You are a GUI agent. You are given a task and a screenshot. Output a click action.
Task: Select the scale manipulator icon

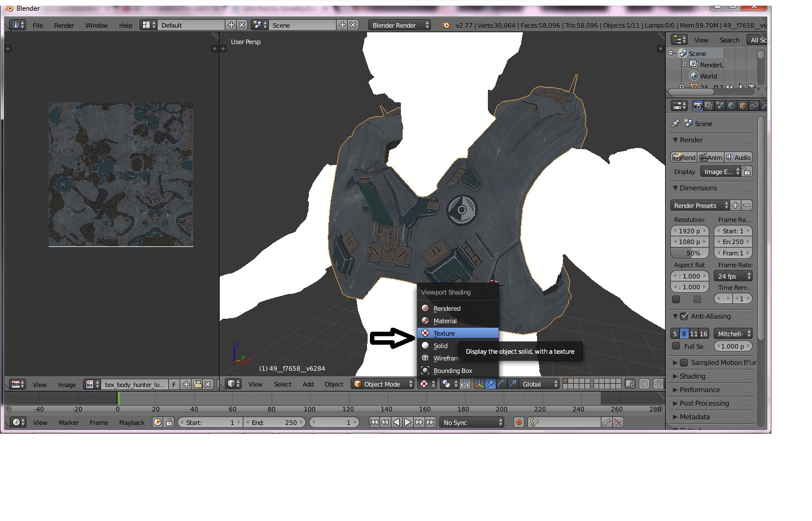click(x=513, y=384)
